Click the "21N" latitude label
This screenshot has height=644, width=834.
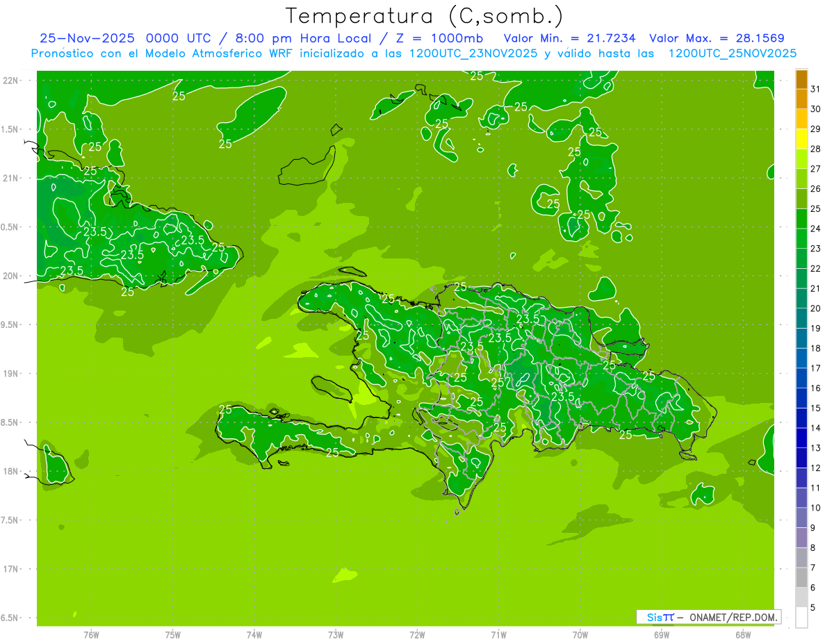tap(11, 179)
